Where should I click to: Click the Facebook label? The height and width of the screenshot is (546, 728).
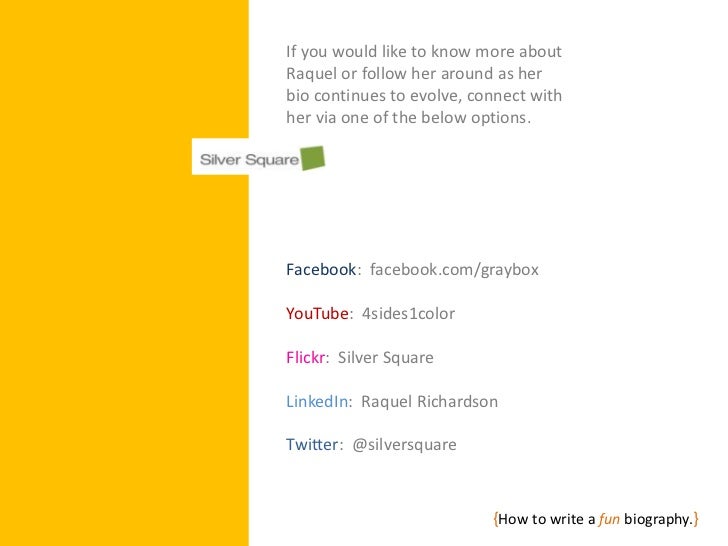coord(321,269)
